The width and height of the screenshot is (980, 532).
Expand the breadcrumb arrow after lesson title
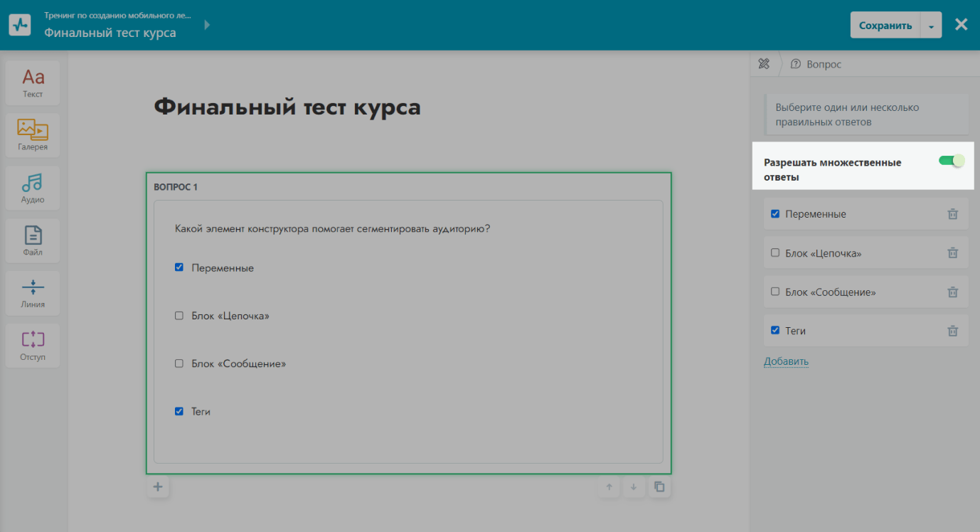tap(207, 25)
